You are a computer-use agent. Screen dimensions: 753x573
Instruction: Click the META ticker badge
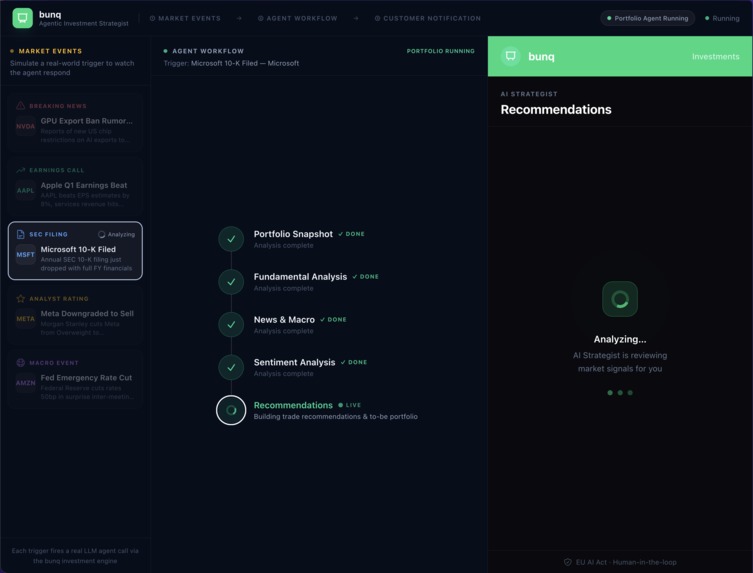coord(25,319)
